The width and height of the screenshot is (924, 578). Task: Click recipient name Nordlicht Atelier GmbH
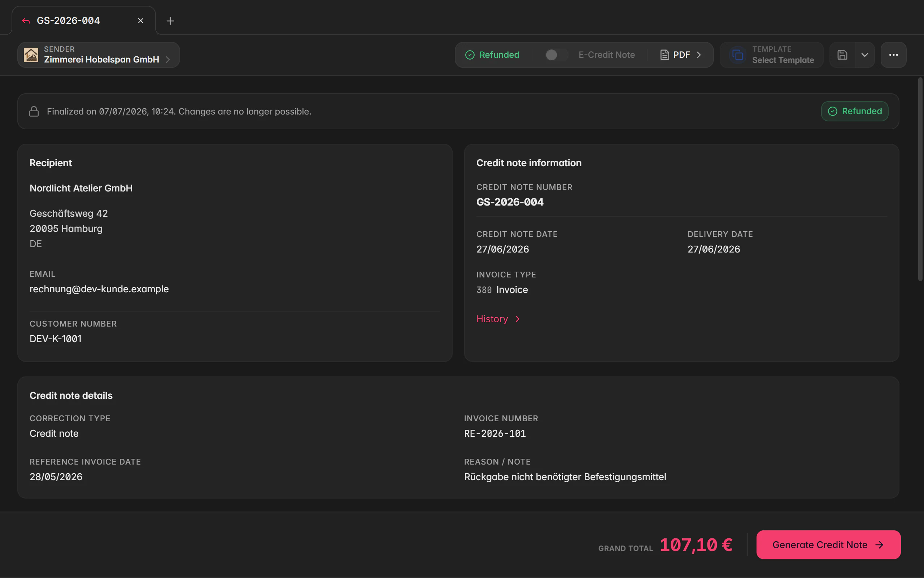(81, 188)
